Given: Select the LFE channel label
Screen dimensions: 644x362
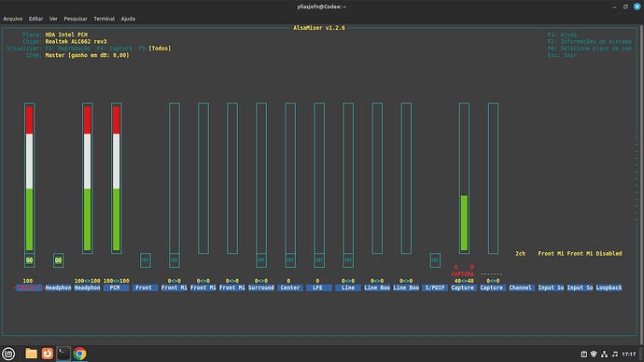Looking at the screenshot, I should 319,287.
